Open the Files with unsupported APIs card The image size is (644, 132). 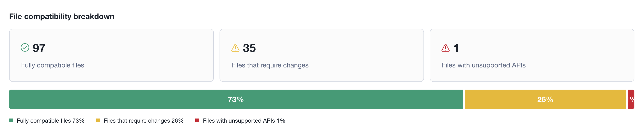pos(532,55)
